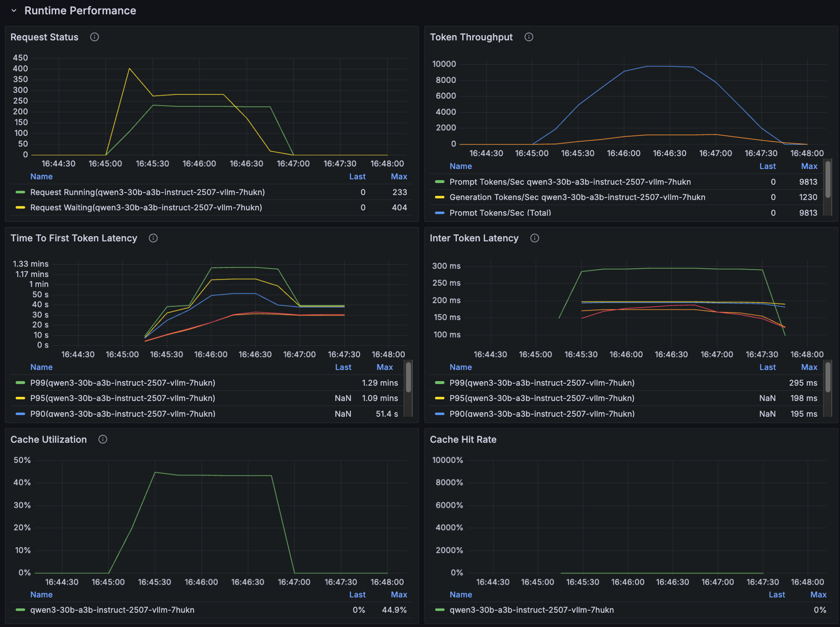
Task: Select Inter Token Latency P99 legend entry
Action: click(x=541, y=383)
